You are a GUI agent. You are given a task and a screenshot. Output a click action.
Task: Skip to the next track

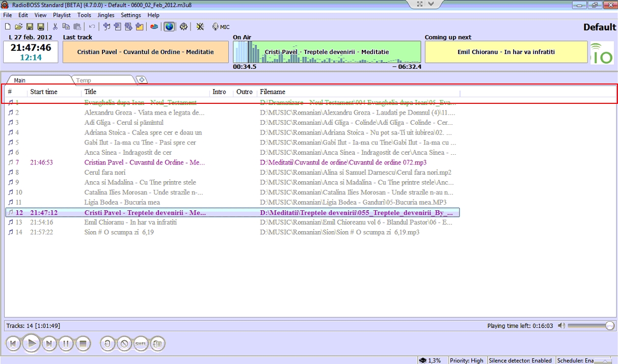tap(49, 344)
